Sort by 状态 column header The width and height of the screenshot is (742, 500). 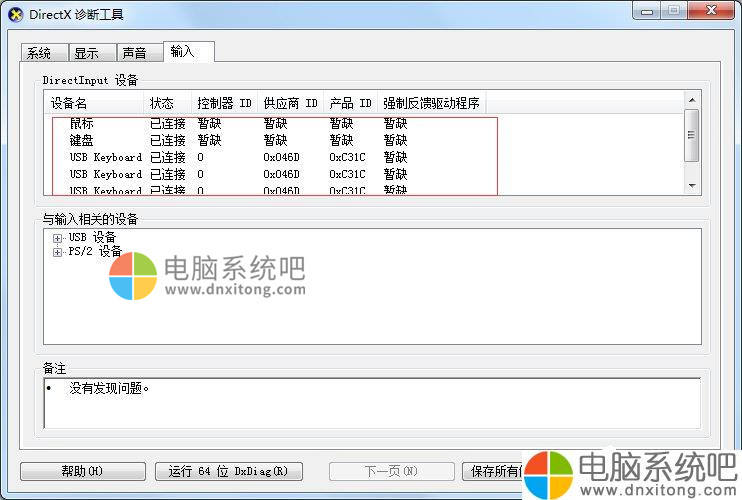(x=168, y=103)
